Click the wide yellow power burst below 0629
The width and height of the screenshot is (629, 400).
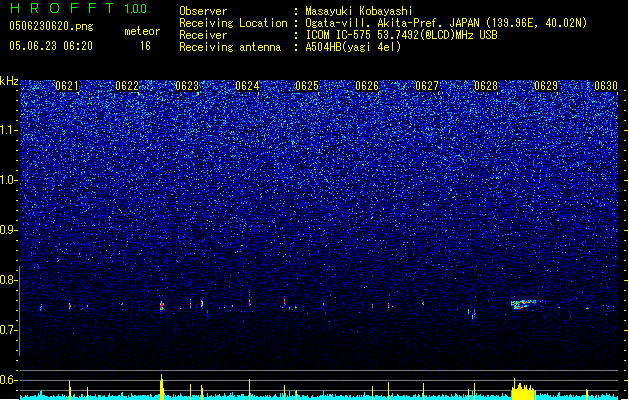tap(523, 391)
